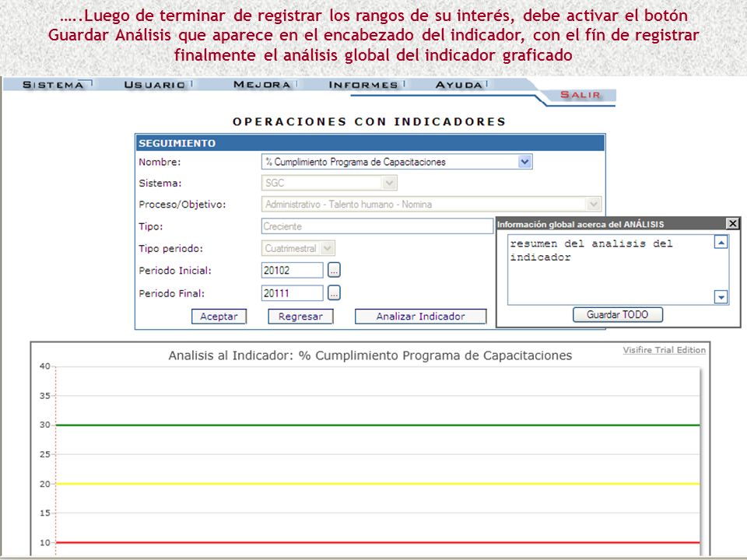Screen dimensions: 747x560
Task: Click the Guardar TODO button
Action: pos(617,315)
